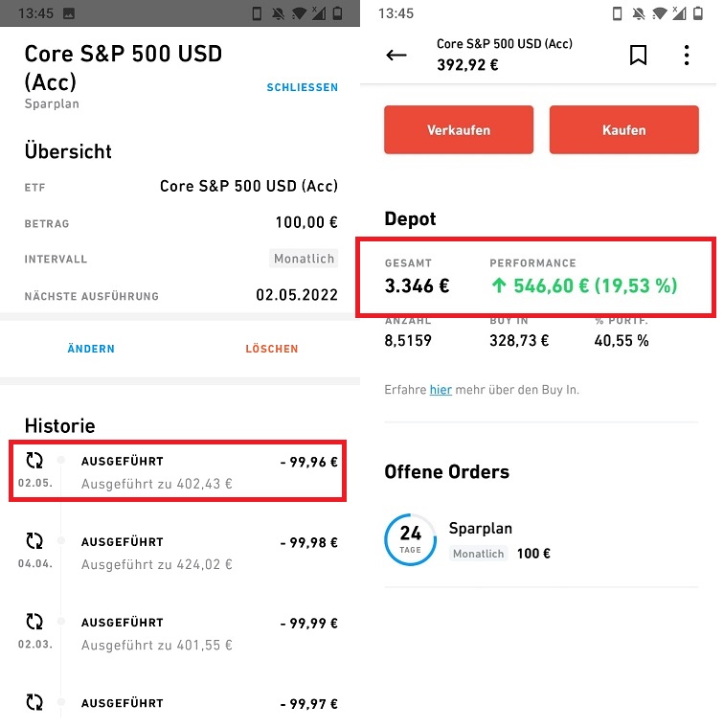Tap muted bell icon in left status bar
The image size is (724, 728).
click(x=279, y=14)
